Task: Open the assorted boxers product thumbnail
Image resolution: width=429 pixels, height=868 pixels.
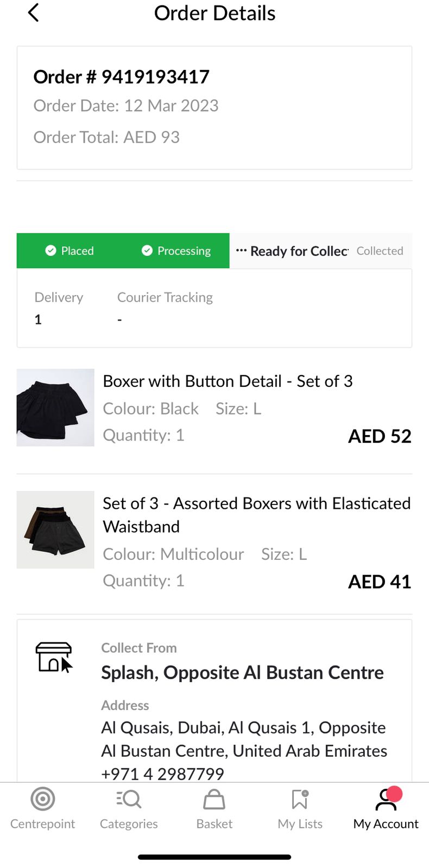Action: coord(55,529)
